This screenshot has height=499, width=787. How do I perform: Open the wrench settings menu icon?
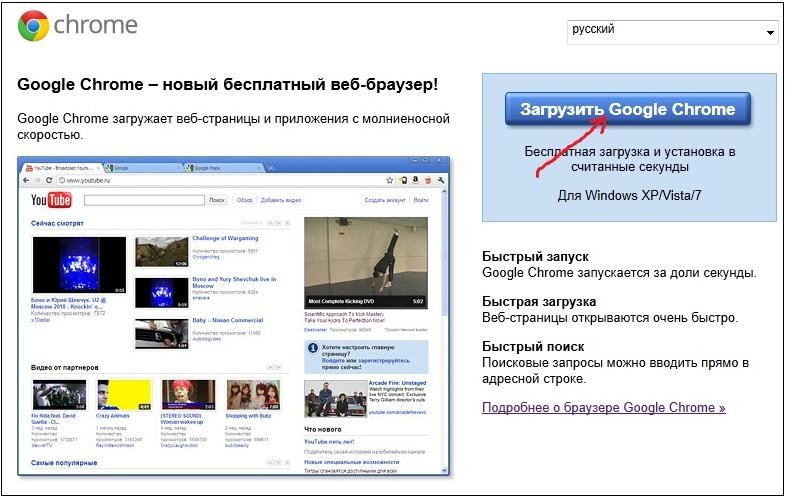[441, 180]
